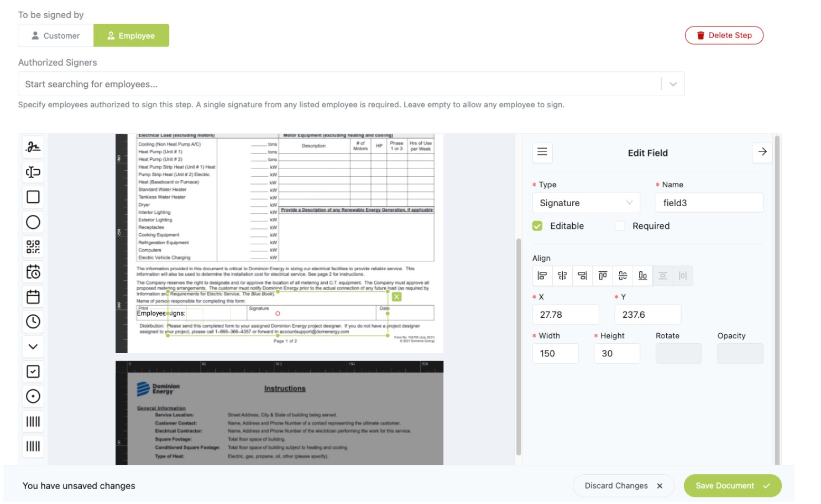Enable the Required checkbox
The width and height of the screenshot is (821, 504).
point(619,225)
